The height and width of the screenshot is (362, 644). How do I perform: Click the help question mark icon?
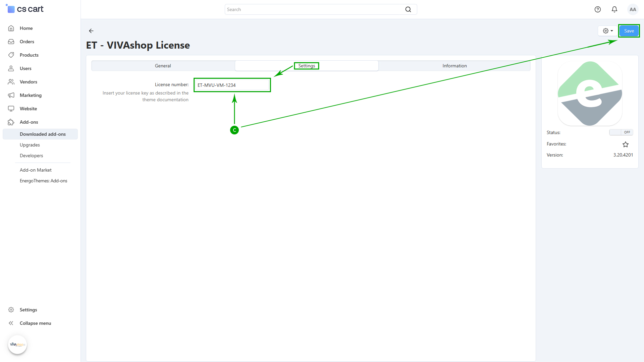coord(597,9)
